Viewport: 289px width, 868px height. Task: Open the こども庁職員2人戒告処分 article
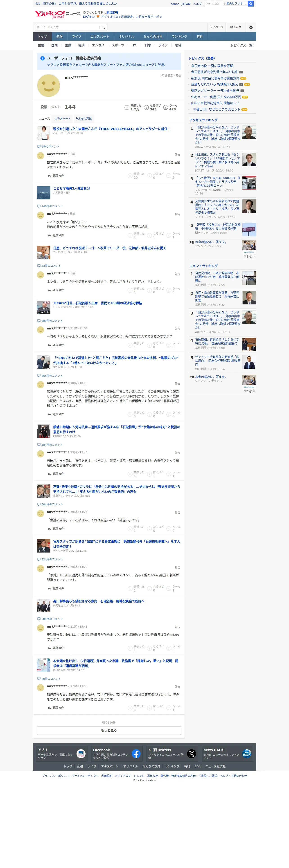[x=71, y=188]
